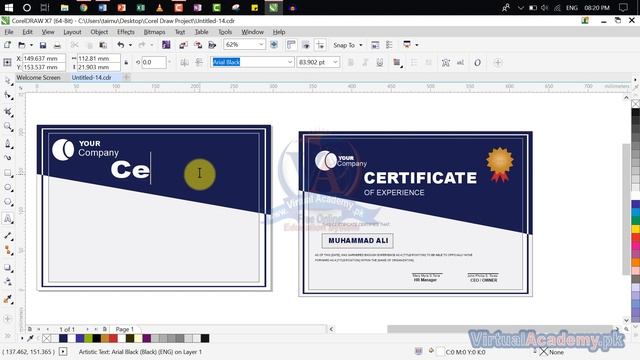The width and height of the screenshot is (640, 360).
Task: Expand the Undo history dropdown arrow
Action: pos(130,45)
